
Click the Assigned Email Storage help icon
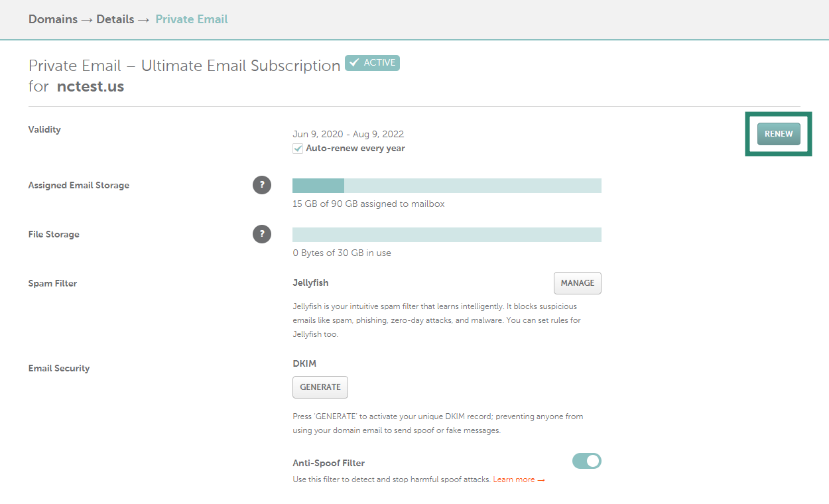coord(262,185)
